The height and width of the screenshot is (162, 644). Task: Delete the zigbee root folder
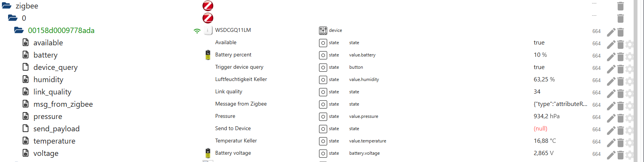pos(620,6)
